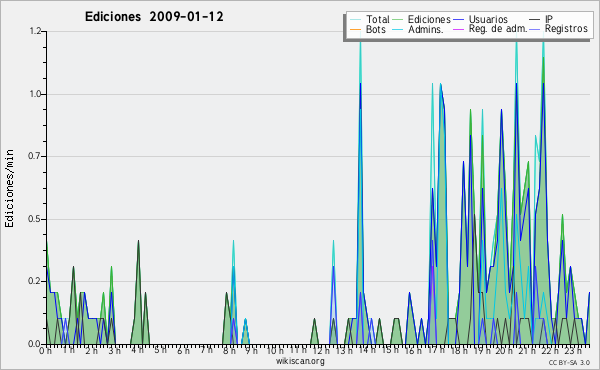Click the orange Bots legend line swatch
This screenshot has width=600, height=370.
(355, 29)
